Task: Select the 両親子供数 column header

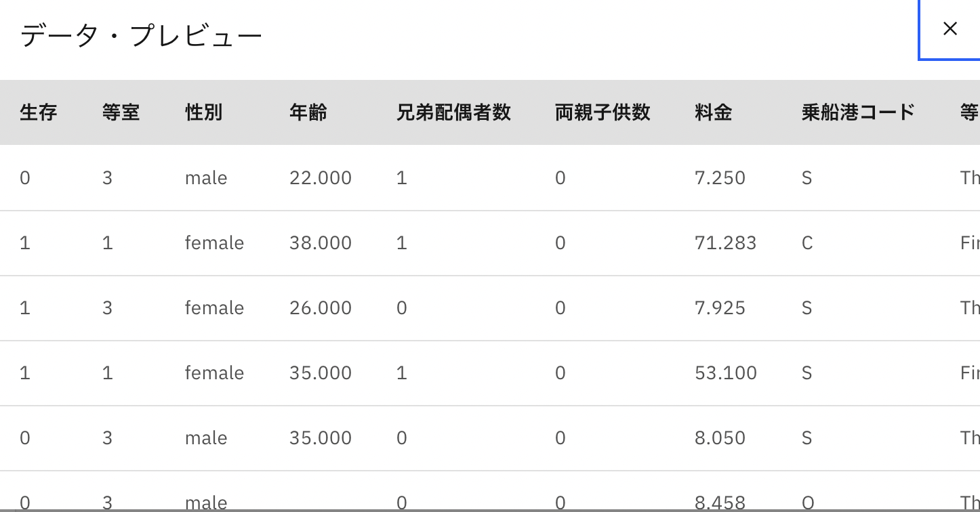Action: [600, 112]
